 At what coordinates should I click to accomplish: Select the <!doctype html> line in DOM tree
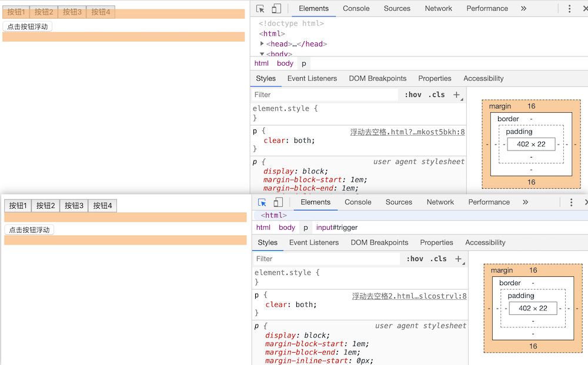click(x=291, y=24)
